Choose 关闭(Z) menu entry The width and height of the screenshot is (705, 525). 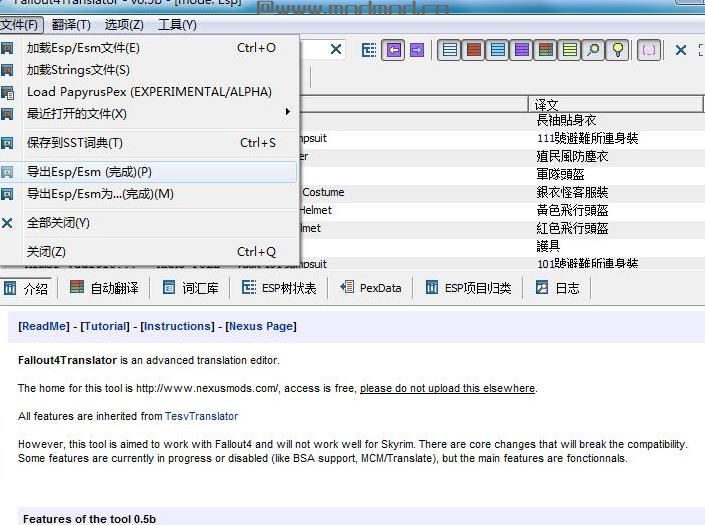point(148,252)
